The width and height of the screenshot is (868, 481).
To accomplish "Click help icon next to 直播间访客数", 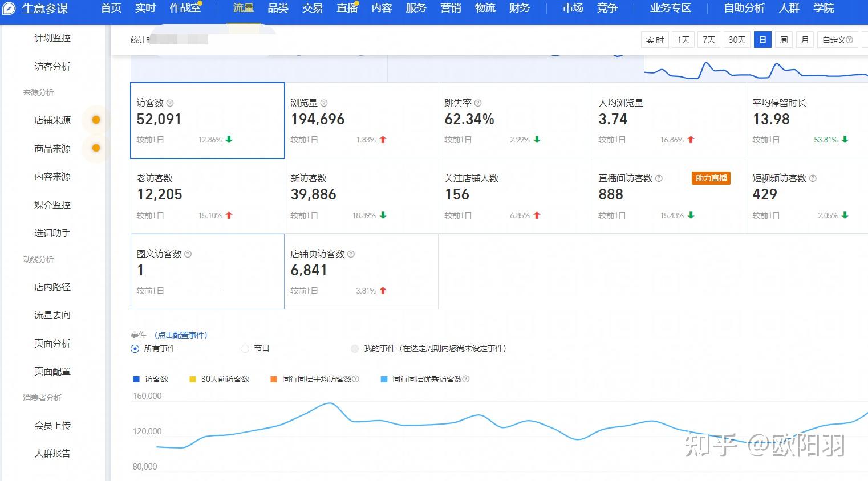I will click(x=659, y=178).
